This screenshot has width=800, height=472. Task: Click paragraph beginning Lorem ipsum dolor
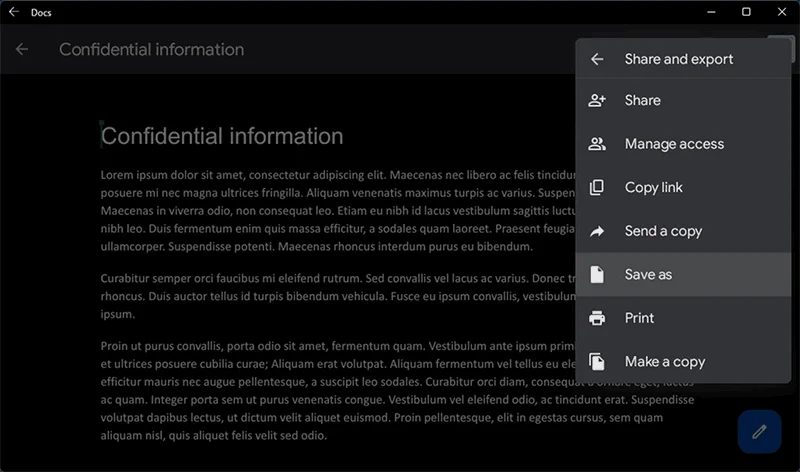tap(338, 211)
